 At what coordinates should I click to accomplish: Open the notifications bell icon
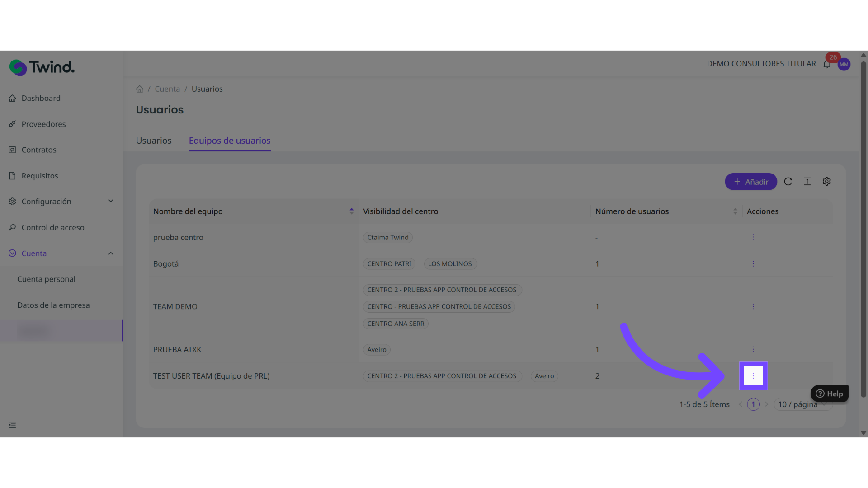826,64
